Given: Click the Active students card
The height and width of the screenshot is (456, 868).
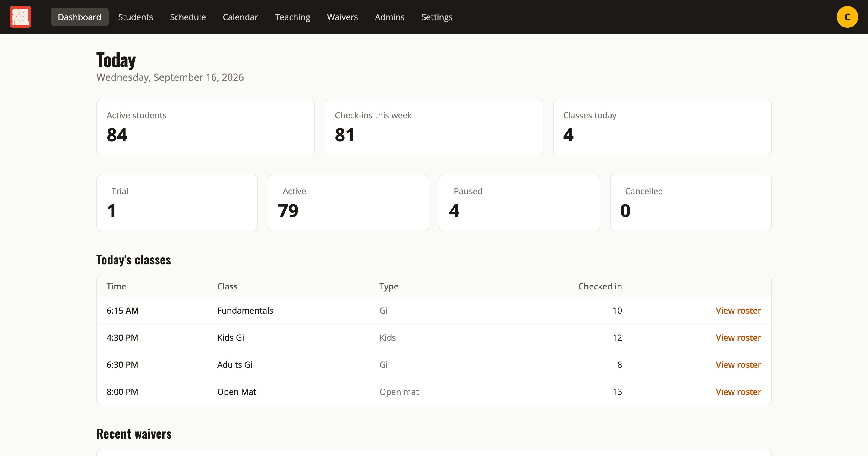Looking at the screenshot, I should pyautogui.click(x=206, y=127).
